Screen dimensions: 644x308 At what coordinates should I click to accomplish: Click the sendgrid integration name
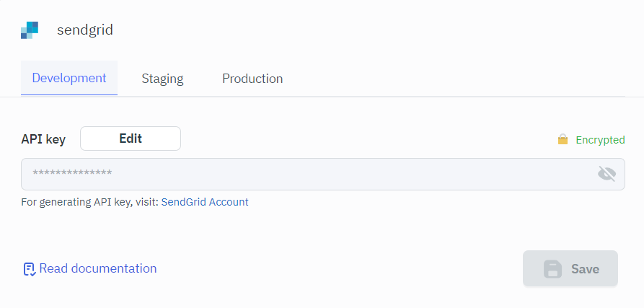[85, 30]
